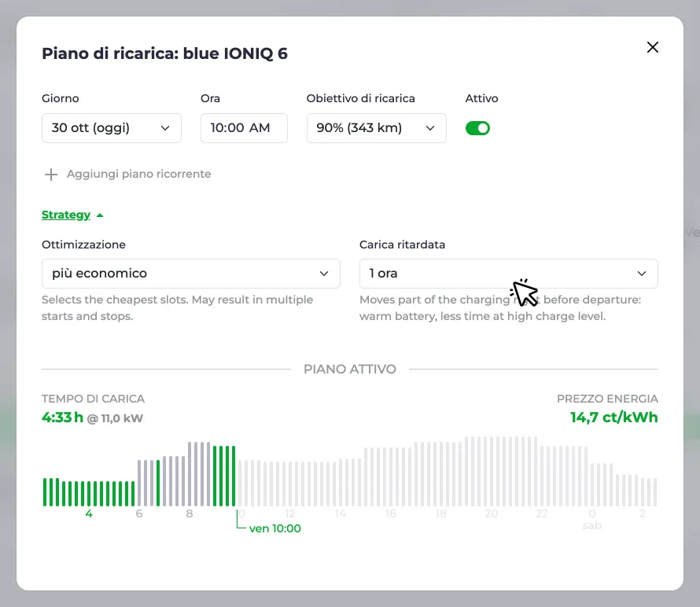This screenshot has width=700, height=607.
Task: Click the Ottimizzazione chevron arrow
Action: (324, 274)
